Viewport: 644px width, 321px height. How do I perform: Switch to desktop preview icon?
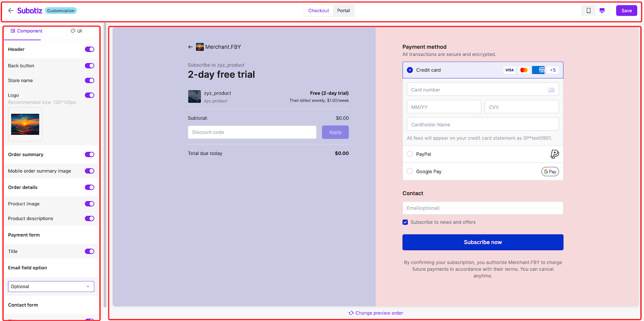602,10
